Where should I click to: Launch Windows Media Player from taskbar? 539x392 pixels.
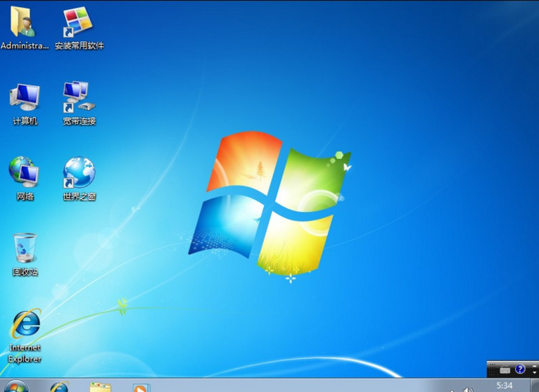click(141, 388)
